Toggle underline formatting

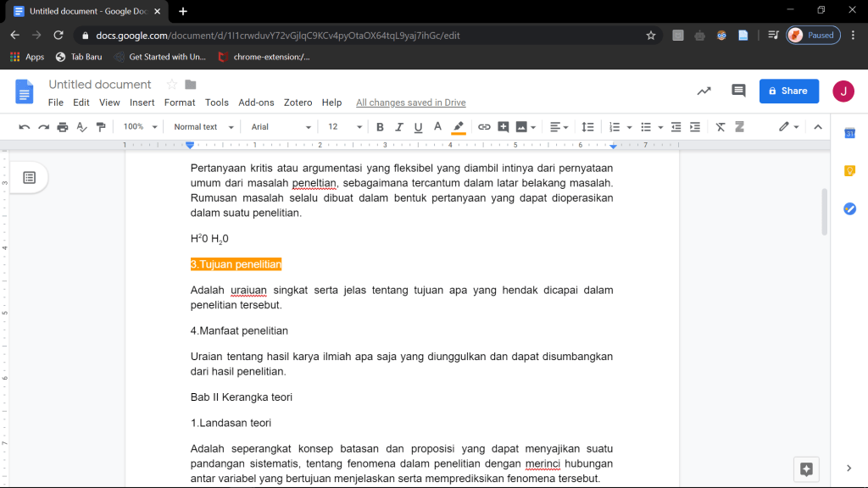click(418, 127)
